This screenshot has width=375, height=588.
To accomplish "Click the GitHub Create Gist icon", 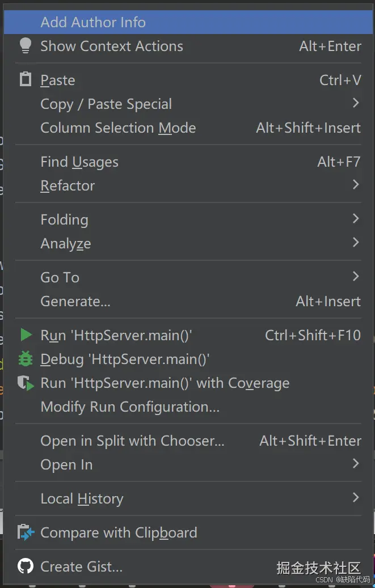I will pyautogui.click(x=26, y=566).
